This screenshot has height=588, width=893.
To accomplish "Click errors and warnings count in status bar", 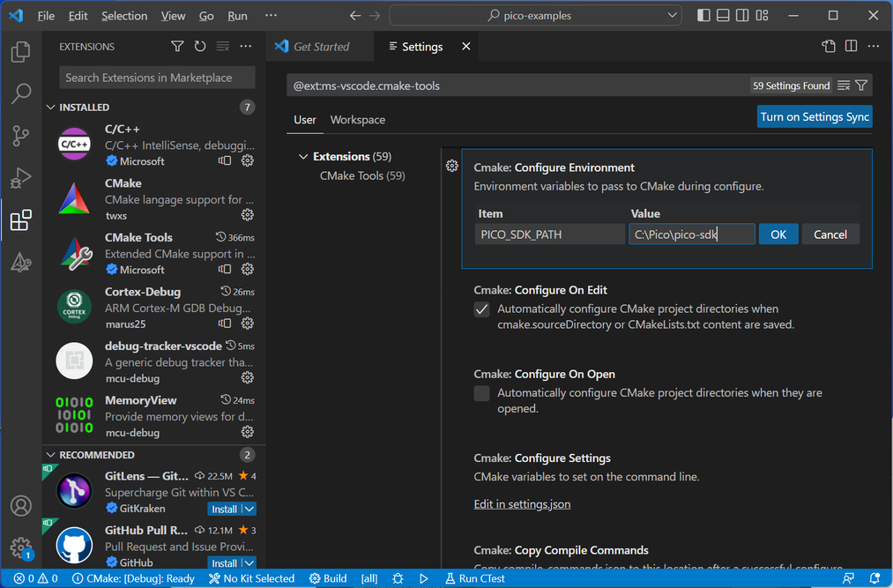I will click(x=36, y=578).
